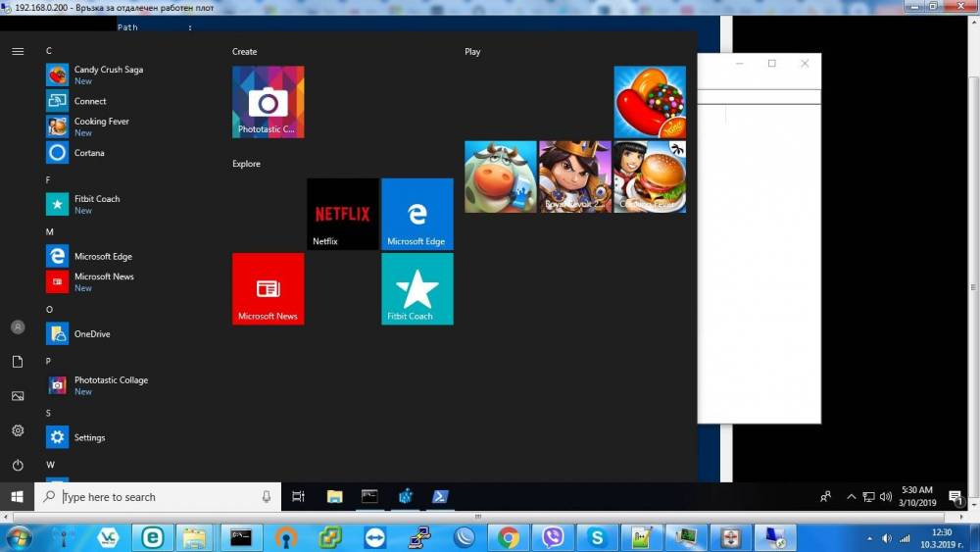Image resolution: width=980 pixels, height=552 pixels.
Task: Open the Phototastic Collage tile under Create
Action: (269, 102)
